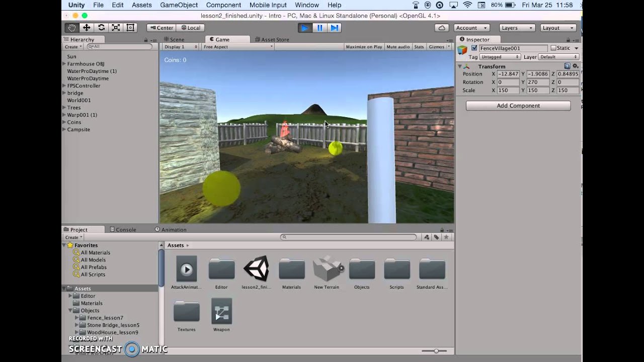Screen dimensions: 644x362
Task: Switch to the Console tab
Action: pos(123,229)
